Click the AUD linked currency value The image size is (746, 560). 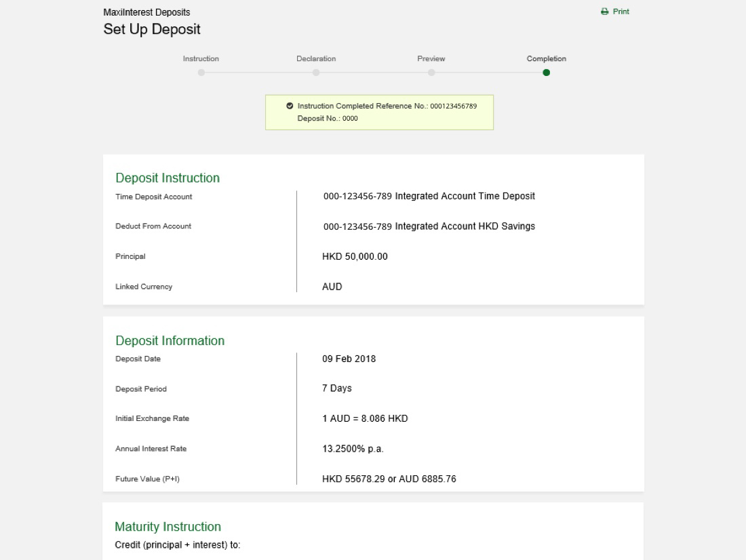[x=332, y=287]
